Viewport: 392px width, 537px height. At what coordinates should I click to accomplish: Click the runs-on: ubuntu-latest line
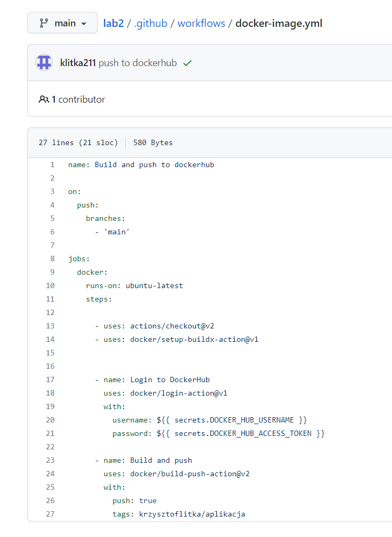tap(134, 285)
